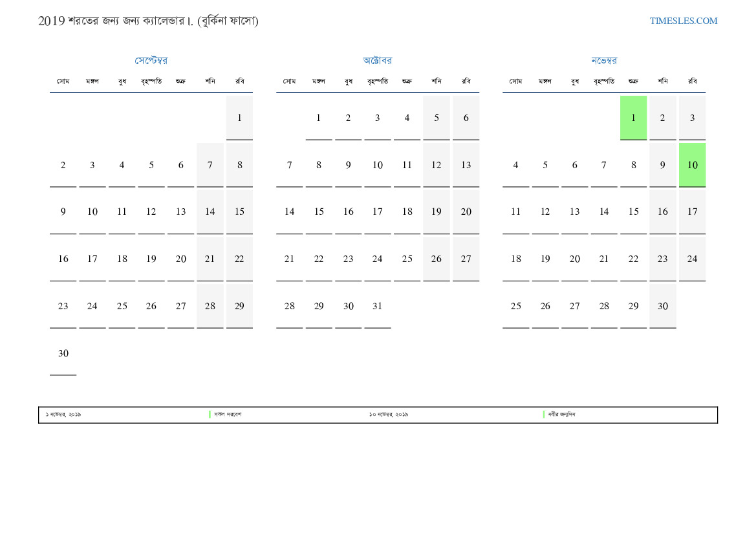The image size is (756, 535).
Task: Select October 26 Saturday cell
Action: [437, 259]
